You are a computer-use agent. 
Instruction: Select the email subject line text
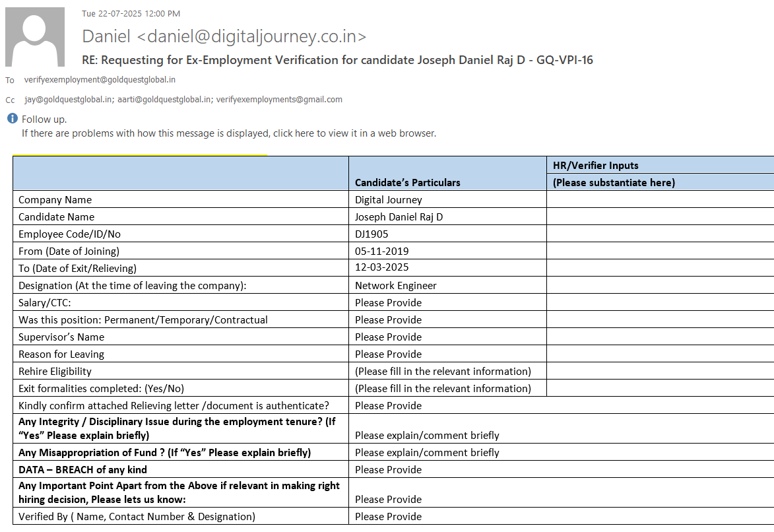[337, 60]
